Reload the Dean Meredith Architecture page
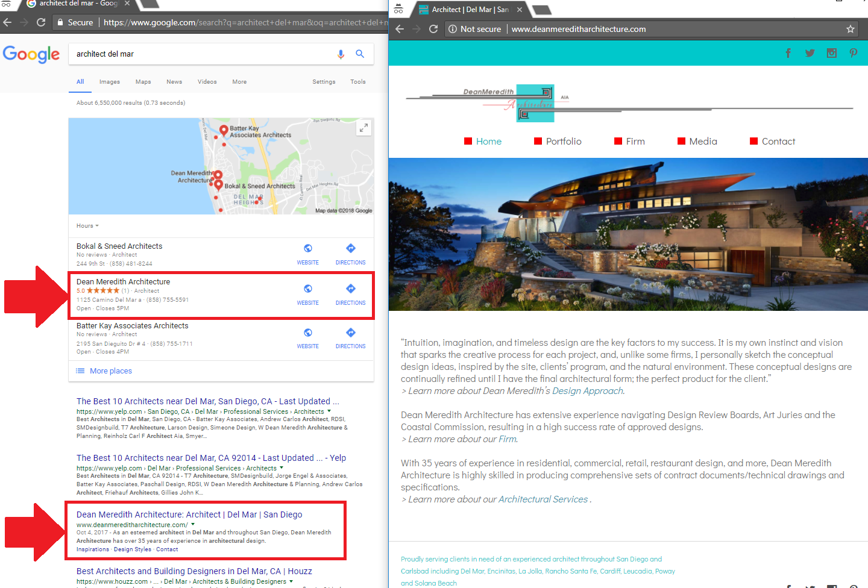This screenshot has width=868, height=588. (433, 29)
